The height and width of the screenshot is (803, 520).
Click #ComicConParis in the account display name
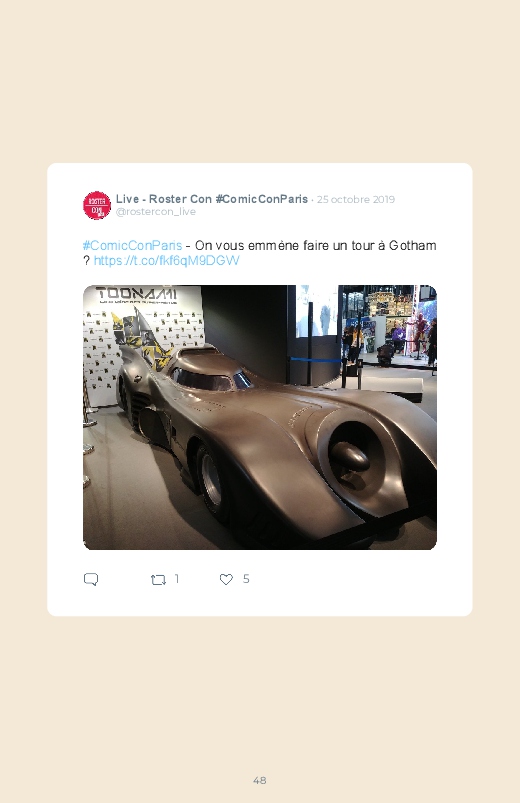(x=262, y=199)
